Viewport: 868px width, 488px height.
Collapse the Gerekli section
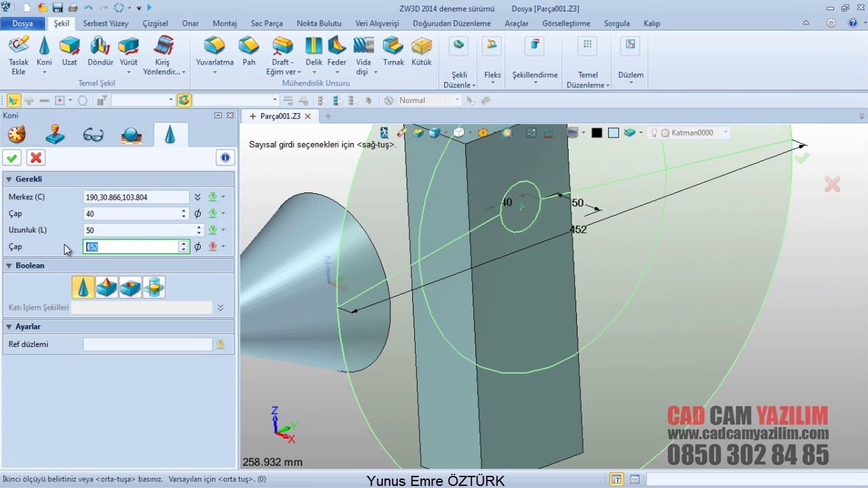point(9,179)
